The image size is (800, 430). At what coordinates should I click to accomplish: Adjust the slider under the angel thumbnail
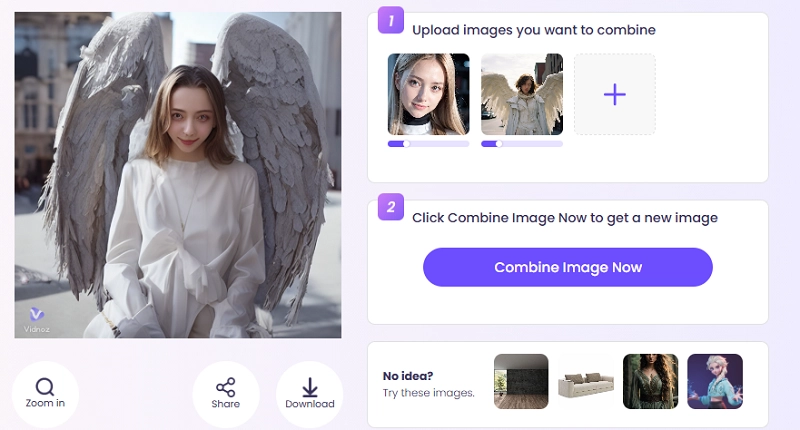(x=499, y=144)
